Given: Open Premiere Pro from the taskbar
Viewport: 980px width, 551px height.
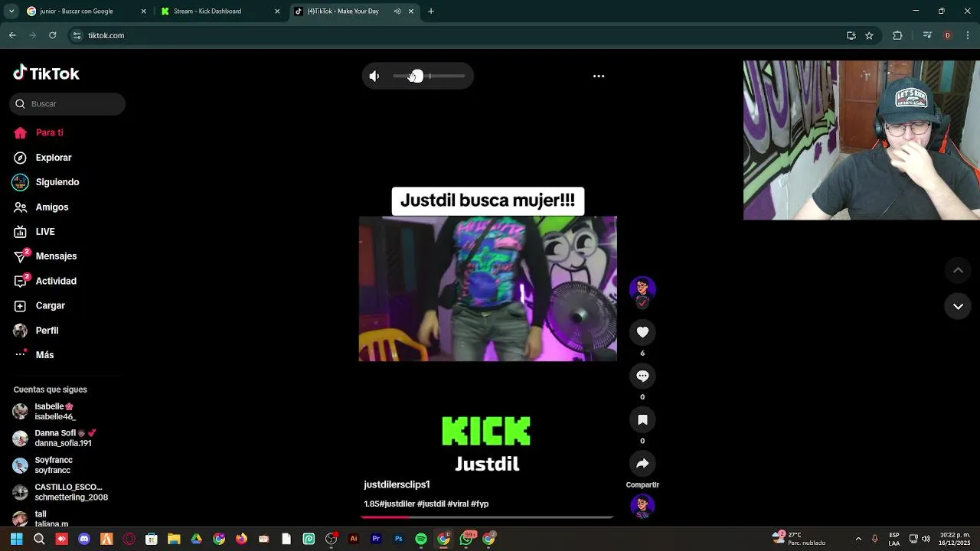Looking at the screenshot, I should 376,539.
